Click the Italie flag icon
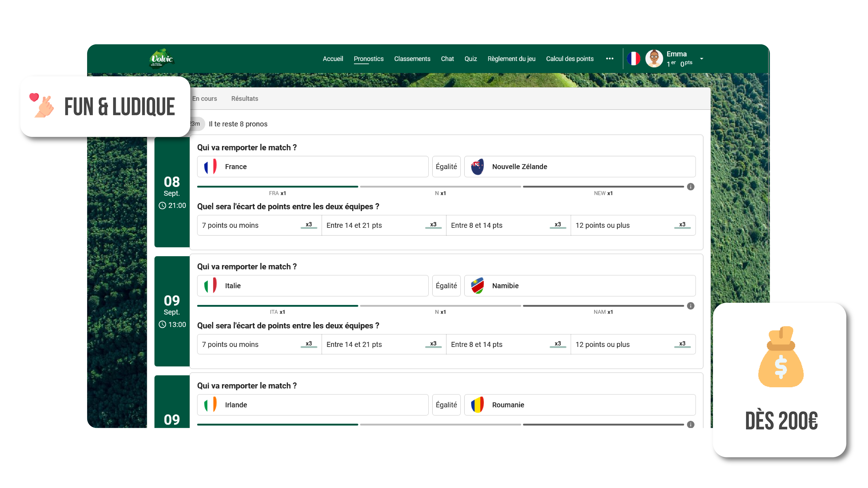This screenshot has width=868, height=488. tap(210, 286)
